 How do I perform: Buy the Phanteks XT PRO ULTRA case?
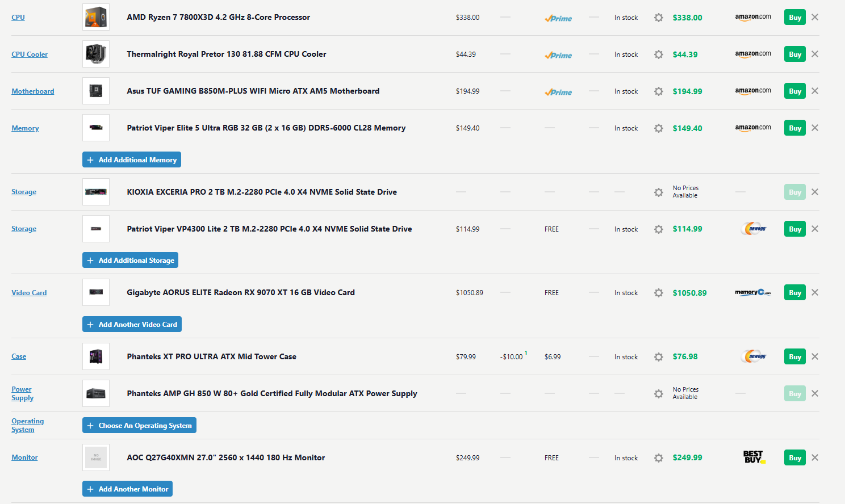(795, 356)
